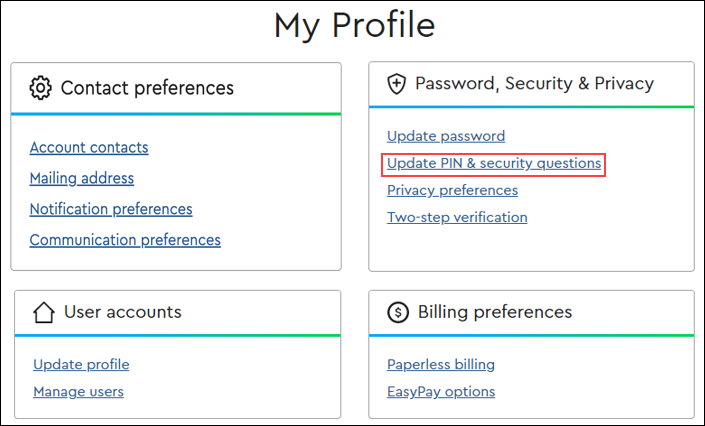Viewport: 705px width, 426px height.
Task: Open the Privacy preferences link
Action: tap(452, 190)
